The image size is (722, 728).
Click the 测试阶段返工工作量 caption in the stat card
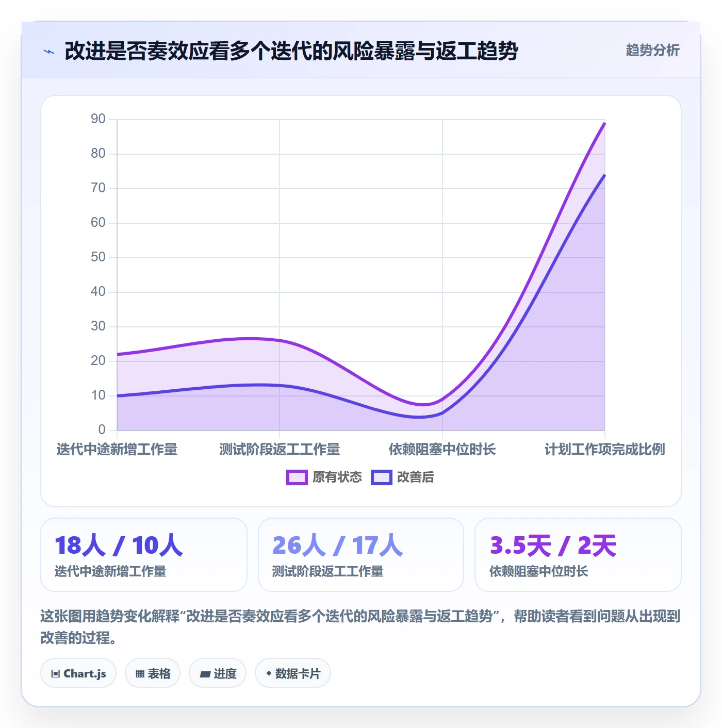pyautogui.click(x=328, y=571)
